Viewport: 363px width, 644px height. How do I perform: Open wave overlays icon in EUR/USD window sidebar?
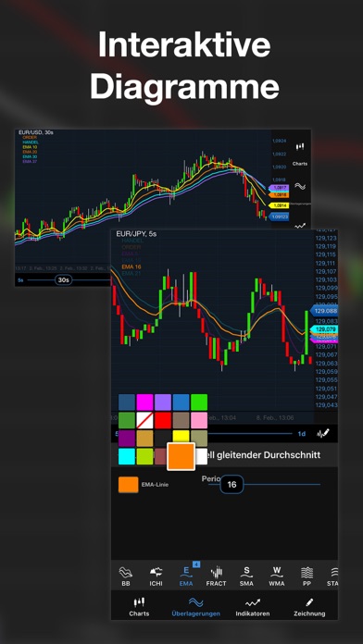(x=300, y=187)
